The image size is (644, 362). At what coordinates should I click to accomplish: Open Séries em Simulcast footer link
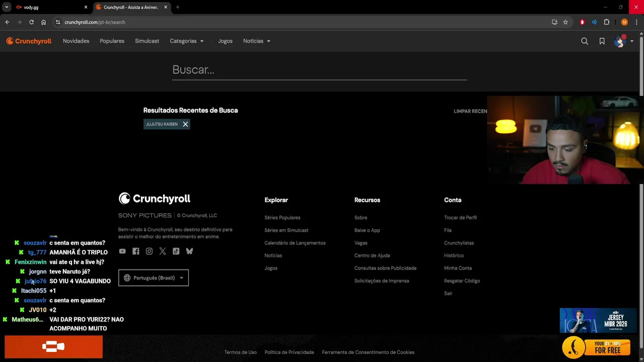[x=286, y=230]
